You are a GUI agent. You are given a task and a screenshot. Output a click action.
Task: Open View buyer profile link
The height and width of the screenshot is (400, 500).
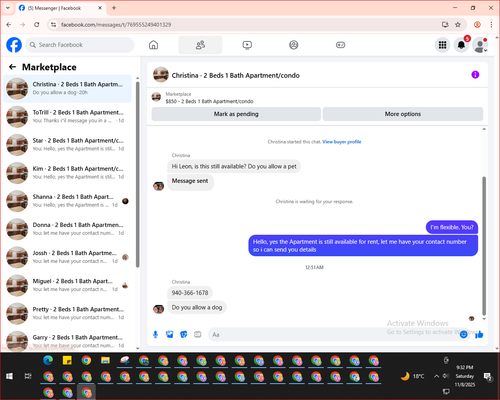click(x=342, y=142)
